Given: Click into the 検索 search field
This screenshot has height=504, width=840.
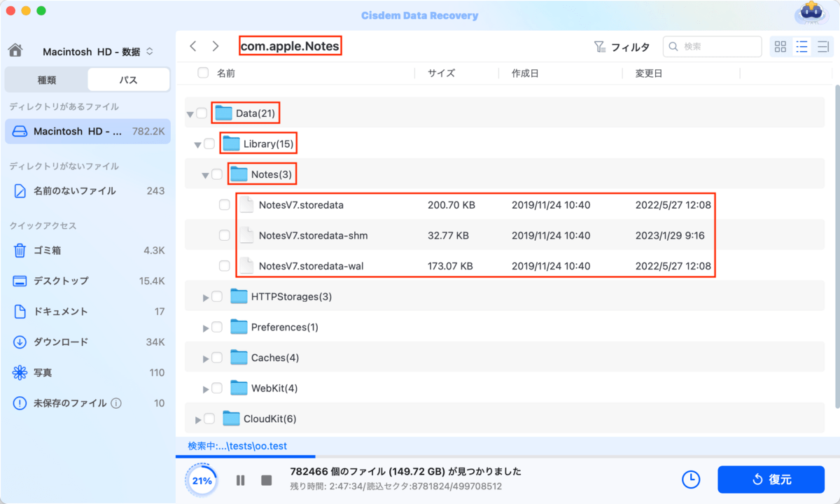Looking at the screenshot, I should point(713,47).
